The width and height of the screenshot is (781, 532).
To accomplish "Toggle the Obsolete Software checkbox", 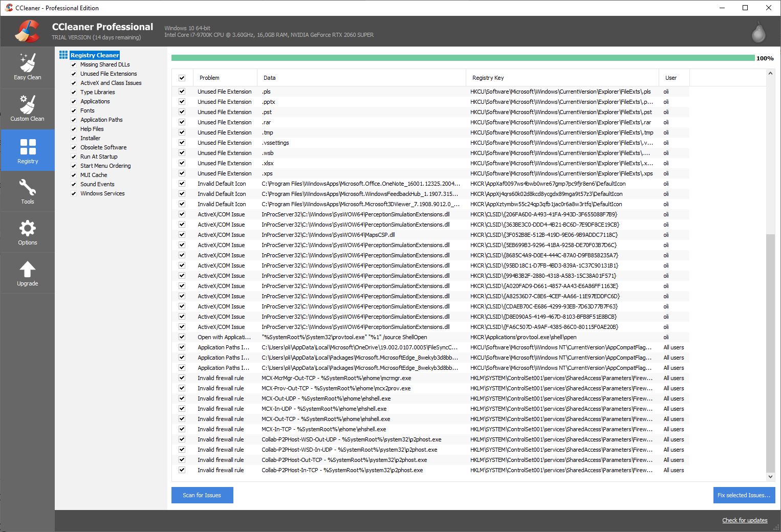I will point(74,147).
